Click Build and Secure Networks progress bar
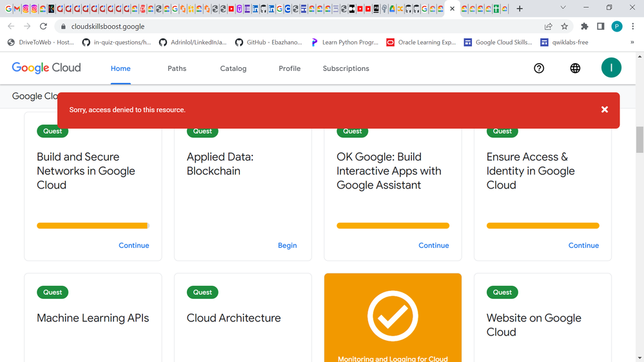Screen dimensions: 644x362 93,226
